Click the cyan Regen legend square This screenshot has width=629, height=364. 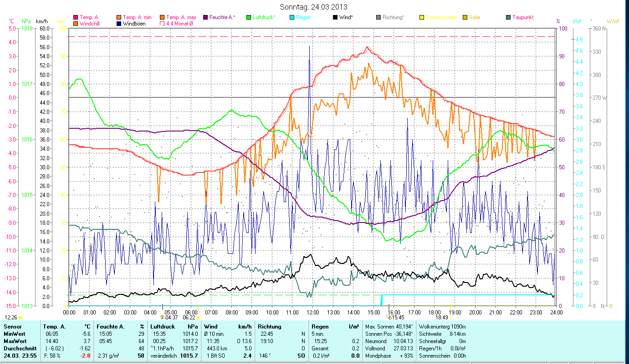click(x=292, y=17)
